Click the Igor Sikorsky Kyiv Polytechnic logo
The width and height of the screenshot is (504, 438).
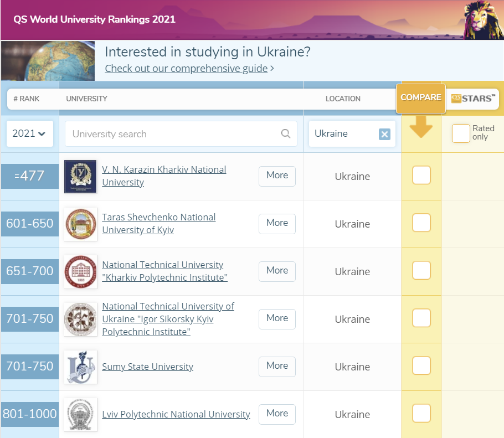[x=80, y=319]
